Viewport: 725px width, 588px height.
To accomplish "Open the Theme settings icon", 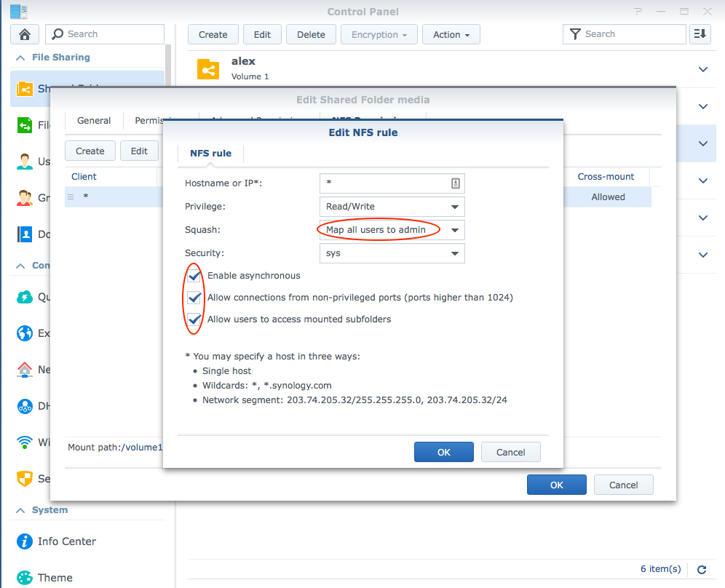I will [25, 578].
